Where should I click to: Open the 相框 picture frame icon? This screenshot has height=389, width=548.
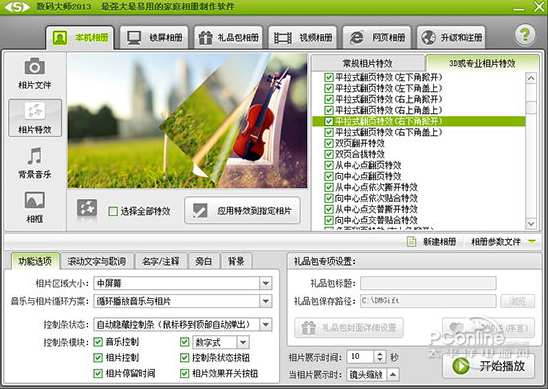tap(35, 200)
